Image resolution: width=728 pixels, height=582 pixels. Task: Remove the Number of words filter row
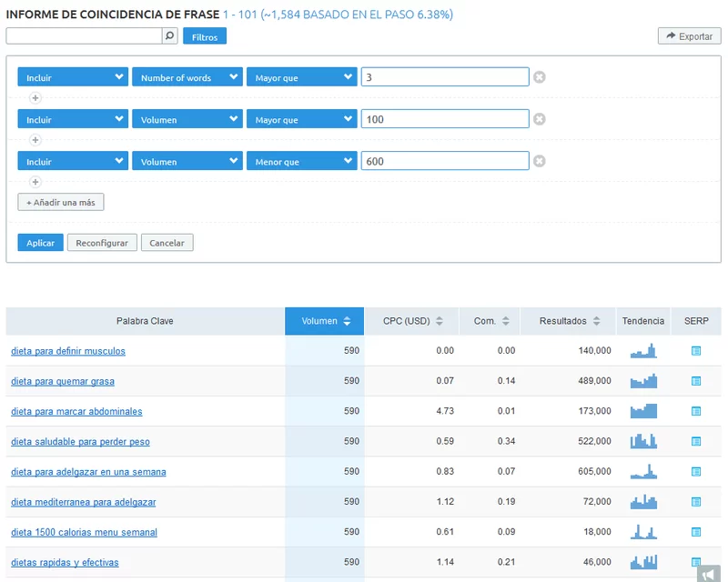(x=539, y=77)
